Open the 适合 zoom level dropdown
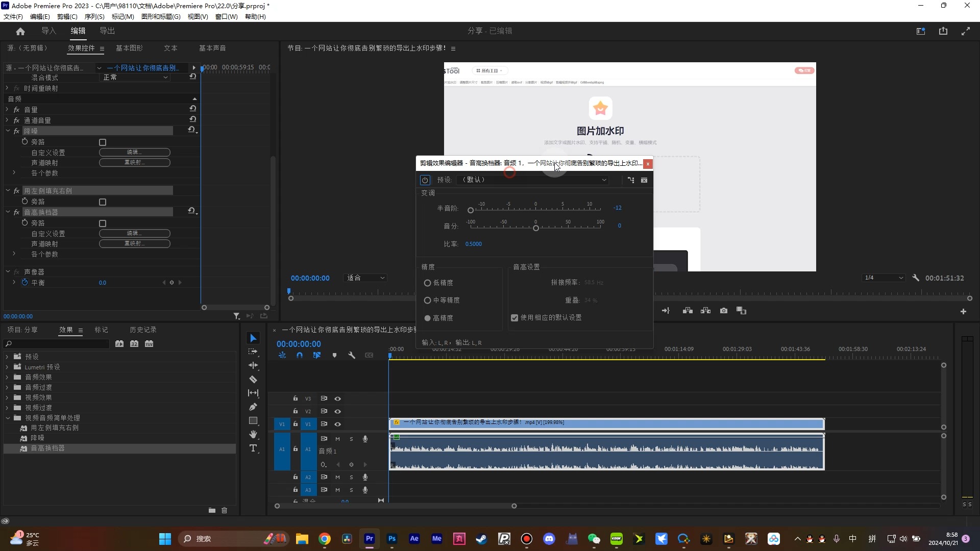 point(365,278)
